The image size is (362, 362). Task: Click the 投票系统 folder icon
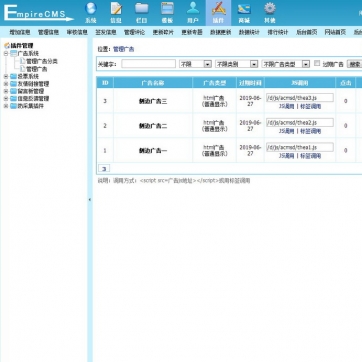pos(13,76)
